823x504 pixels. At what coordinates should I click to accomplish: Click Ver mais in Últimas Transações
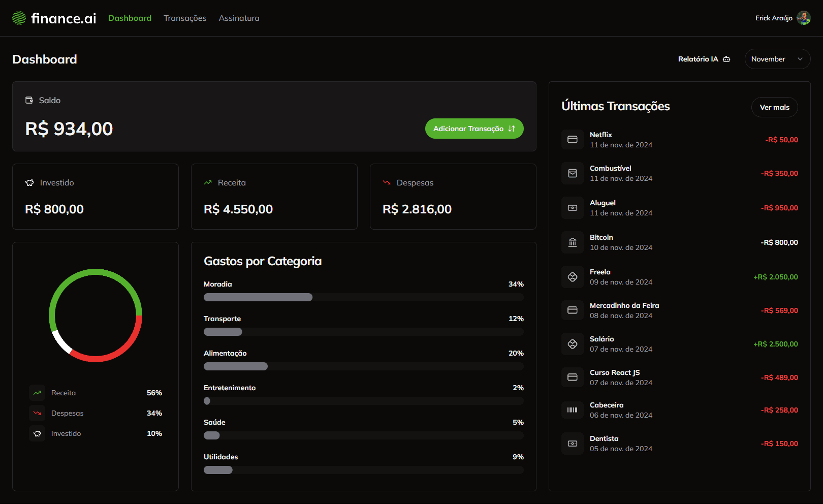click(x=774, y=107)
